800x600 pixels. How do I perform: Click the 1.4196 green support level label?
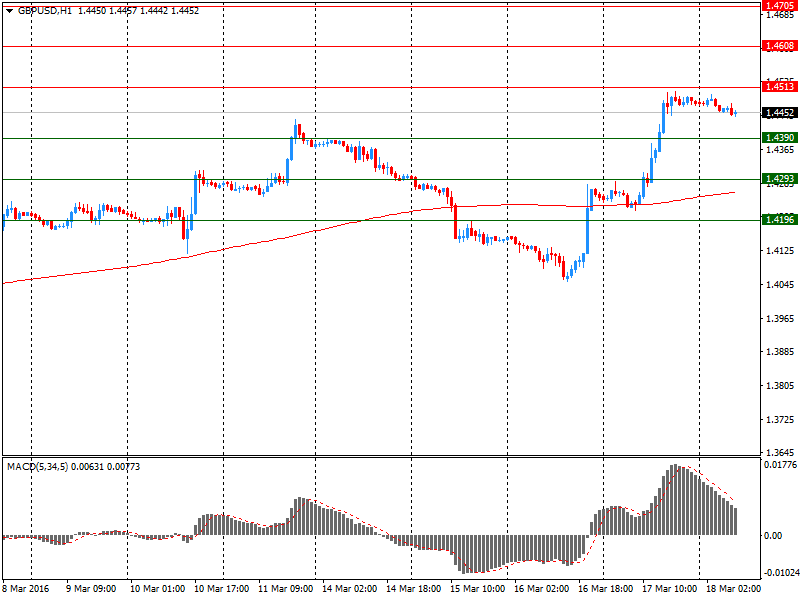pos(780,219)
